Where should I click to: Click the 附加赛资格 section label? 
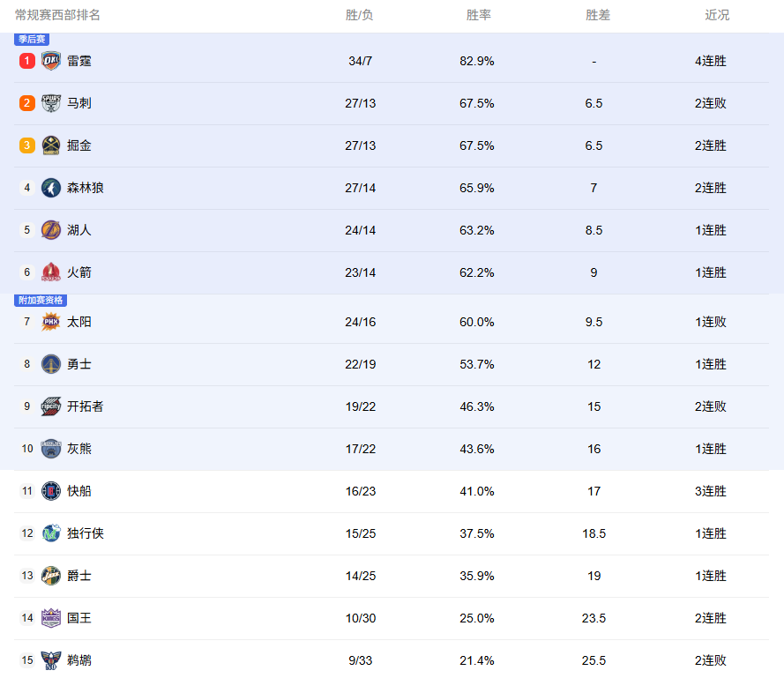coord(41,301)
